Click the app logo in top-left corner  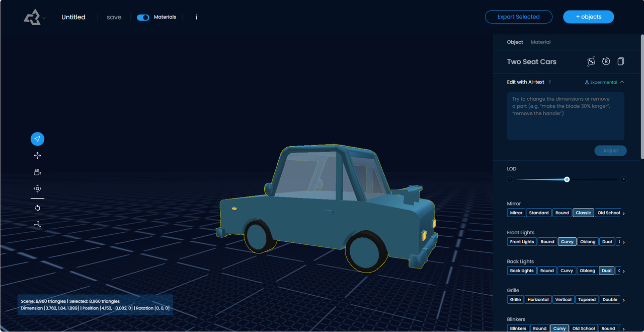(32, 17)
